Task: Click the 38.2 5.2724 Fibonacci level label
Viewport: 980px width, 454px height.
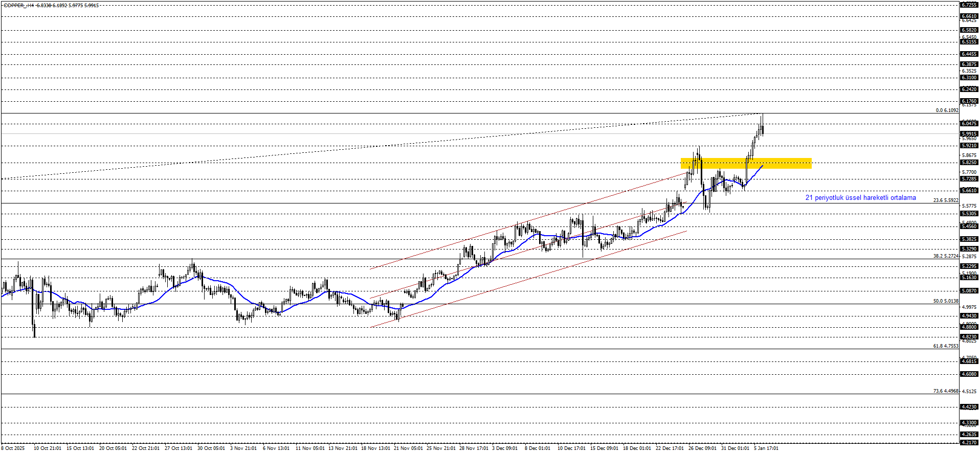Action: [945, 256]
